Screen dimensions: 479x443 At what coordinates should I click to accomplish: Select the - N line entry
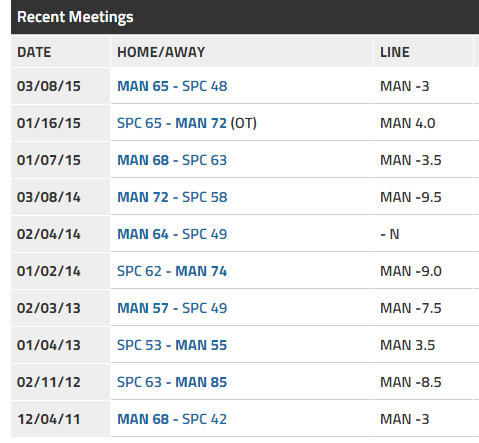pyautogui.click(x=390, y=234)
